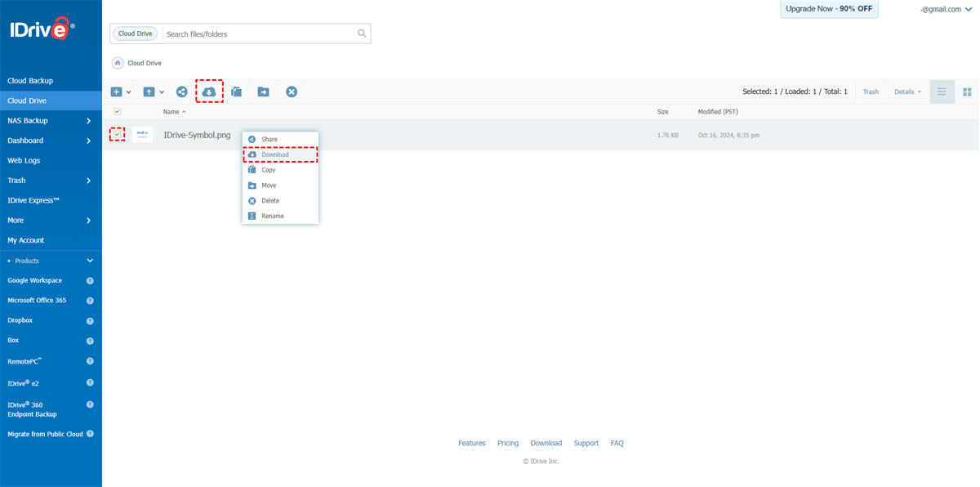
Task: Click the Copy toolbar icon
Action: [x=236, y=92]
